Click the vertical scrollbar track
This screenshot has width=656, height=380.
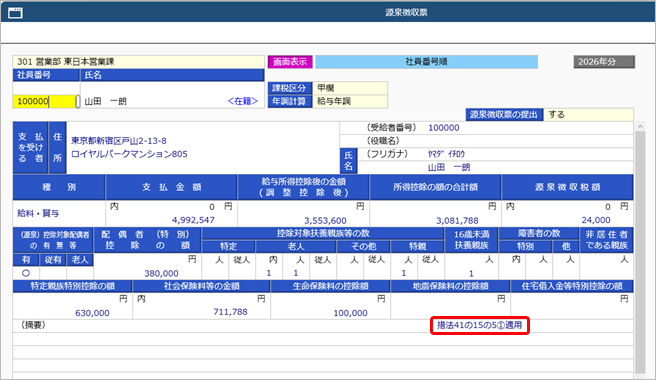tap(640, 252)
